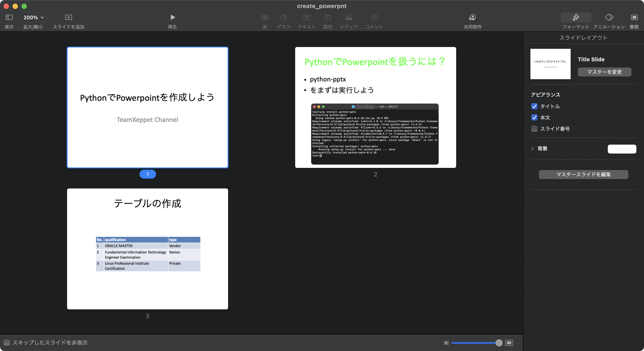Click the thumbnail size slider handle

(x=499, y=343)
